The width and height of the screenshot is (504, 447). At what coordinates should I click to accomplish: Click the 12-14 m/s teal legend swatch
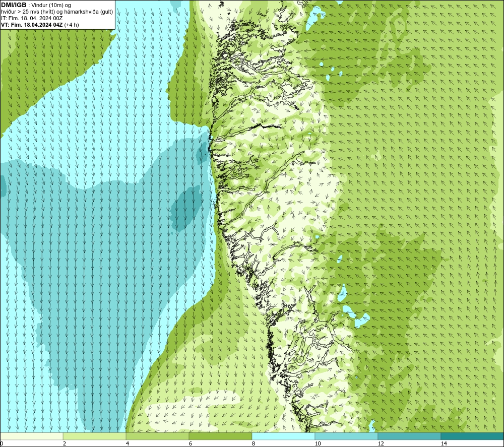409,436
